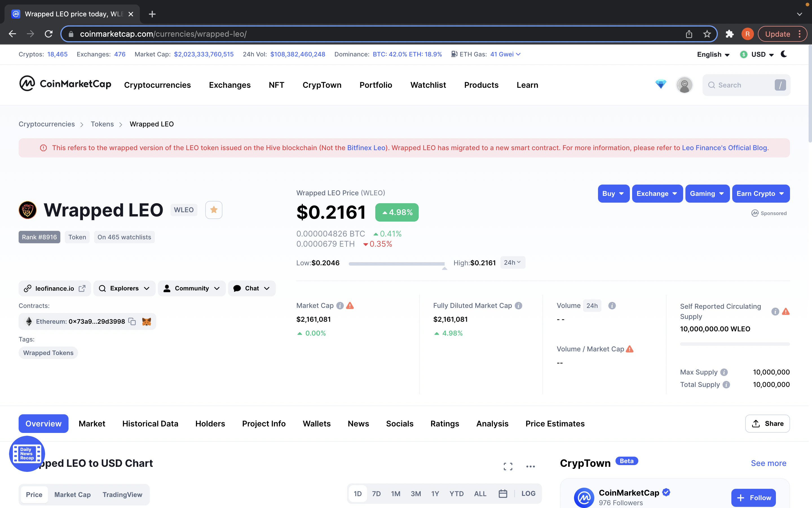The width and height of the screenshot is (812, 508).
Task: Expand the Exchange dropdown
Action: coord(657,194)
